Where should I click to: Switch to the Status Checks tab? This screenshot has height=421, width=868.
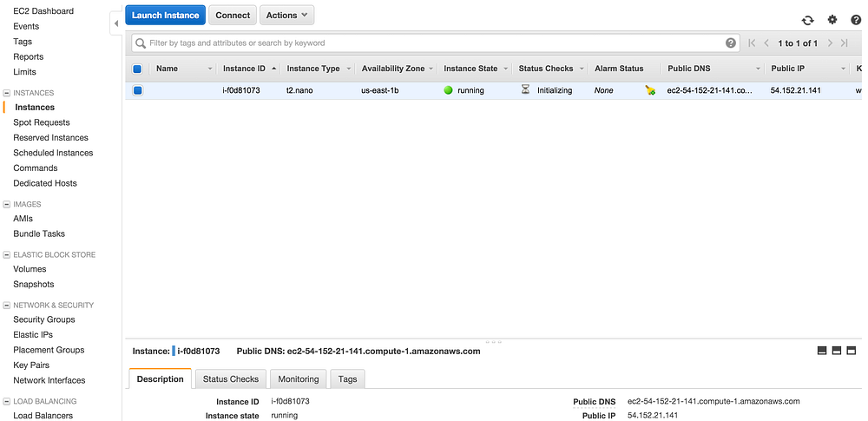click(x=231, y=378)
